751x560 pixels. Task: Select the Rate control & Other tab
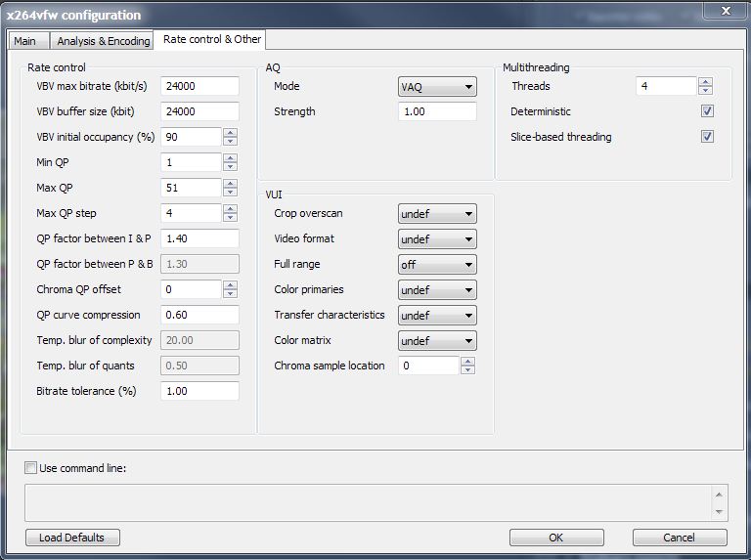tap(211, 39)
